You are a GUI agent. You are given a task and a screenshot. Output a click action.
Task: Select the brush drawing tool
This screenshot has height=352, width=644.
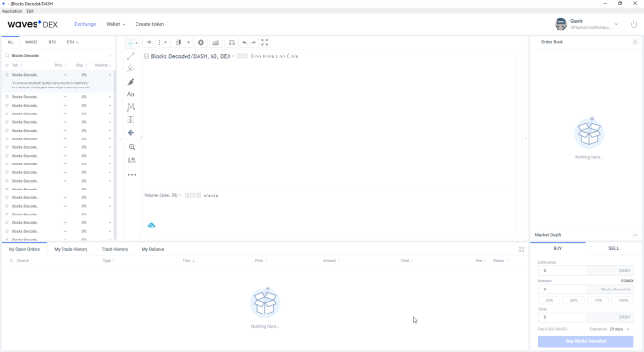(131, 82)
